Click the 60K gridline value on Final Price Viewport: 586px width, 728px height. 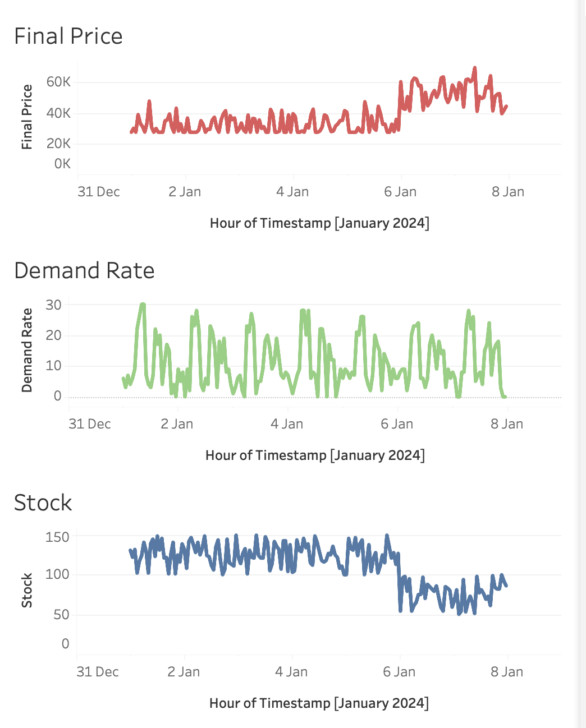click(x=60, y=81)
